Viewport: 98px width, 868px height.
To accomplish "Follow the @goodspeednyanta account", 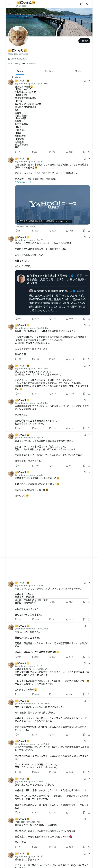I will [84, 41].
